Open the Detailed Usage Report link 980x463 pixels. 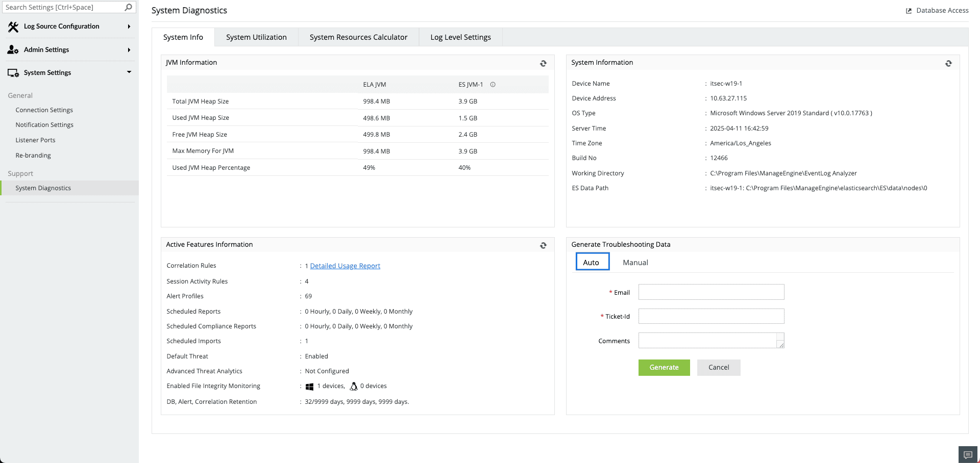345,265
